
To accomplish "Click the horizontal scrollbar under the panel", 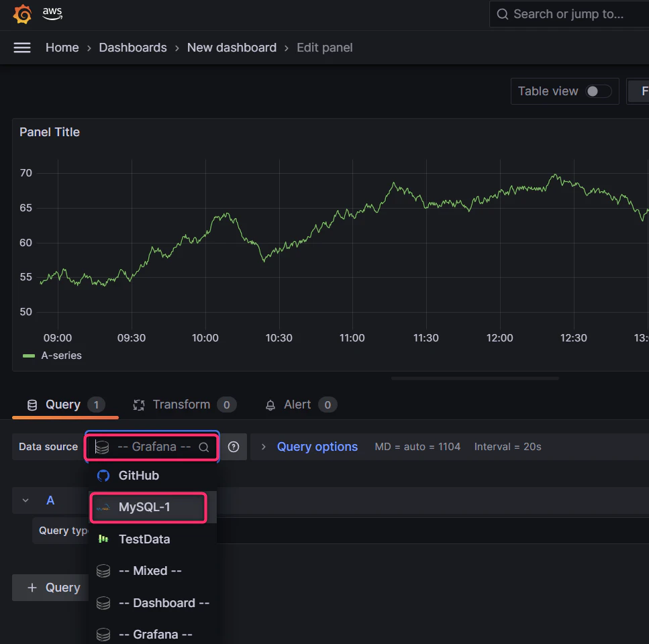I will [x=475, y=378].
